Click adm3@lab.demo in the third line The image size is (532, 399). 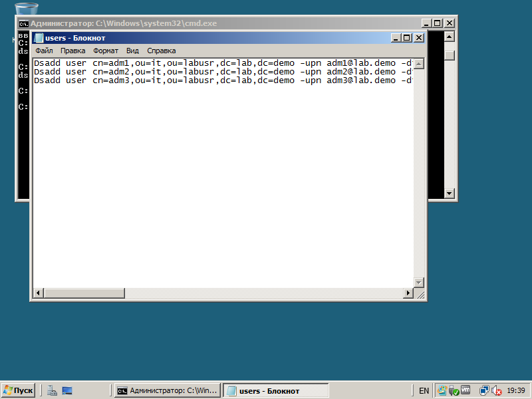pos(361,80)
